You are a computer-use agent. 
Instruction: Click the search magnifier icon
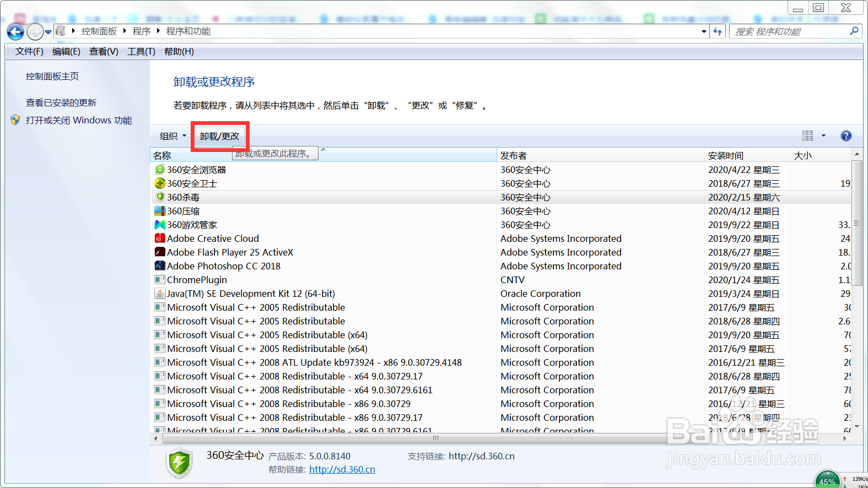pos(854,31)
